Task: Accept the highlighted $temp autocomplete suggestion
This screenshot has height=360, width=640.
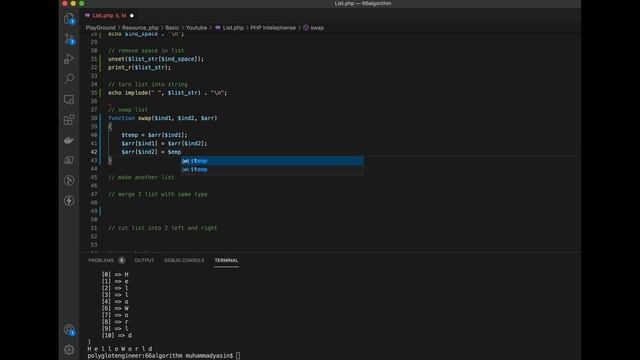Action: pyautogui.click(x=272, y=161)
